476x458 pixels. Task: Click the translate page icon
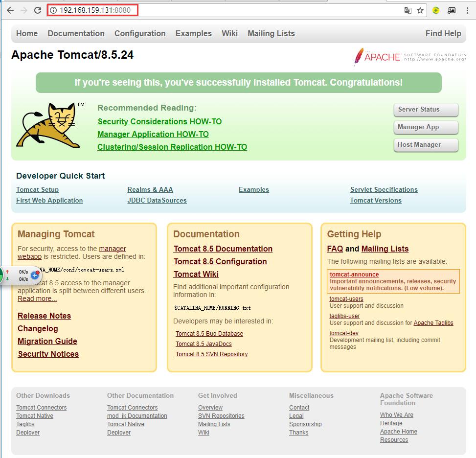coord(408,10)
